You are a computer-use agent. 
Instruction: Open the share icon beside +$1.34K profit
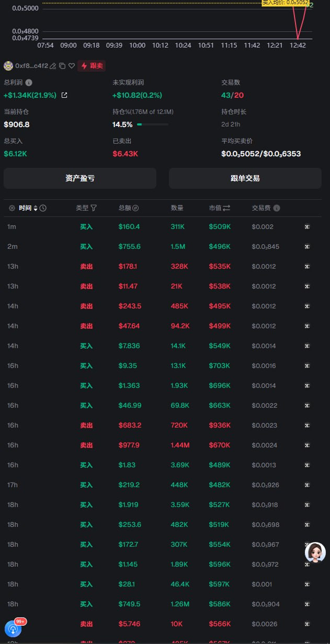(x=64, y=95)
